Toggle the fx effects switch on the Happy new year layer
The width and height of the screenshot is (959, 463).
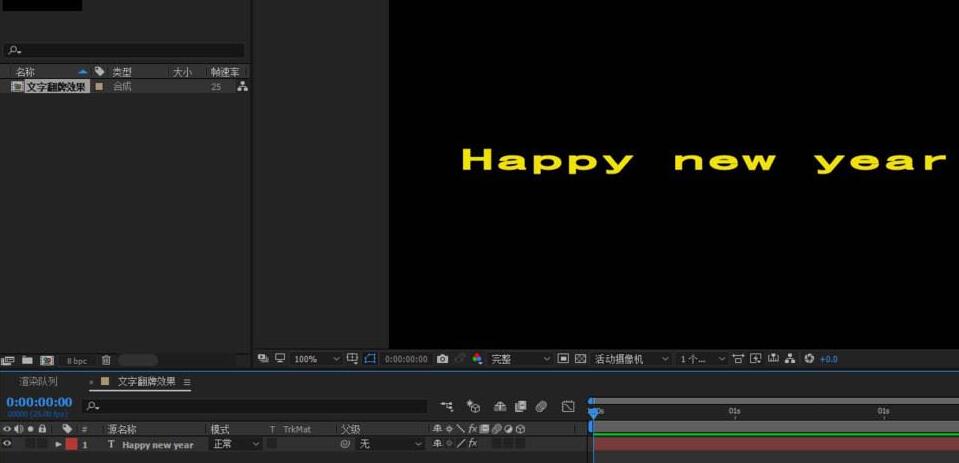pos(473,444)
